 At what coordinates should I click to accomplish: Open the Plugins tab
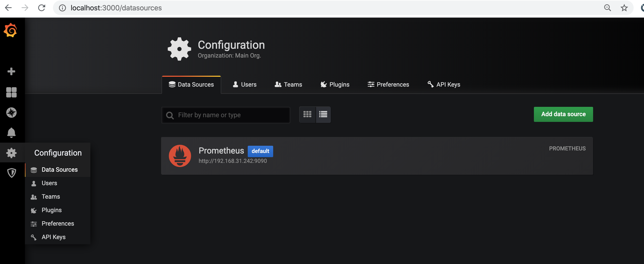click(x=335, y=85)
